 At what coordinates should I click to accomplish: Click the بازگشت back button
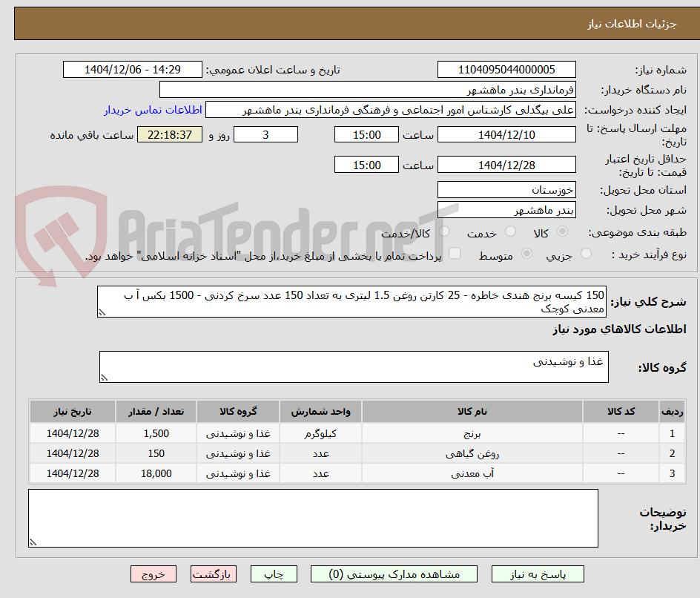click(214, 574)
